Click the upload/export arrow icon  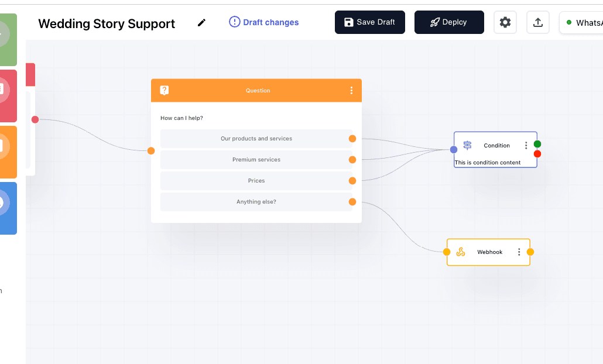tap(537, 22)
